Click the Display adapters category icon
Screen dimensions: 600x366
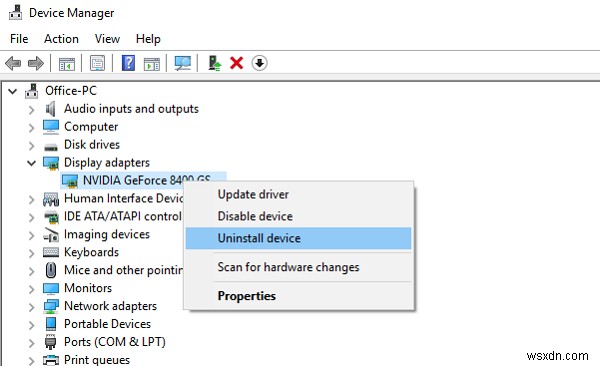click(x=51, y=163)
